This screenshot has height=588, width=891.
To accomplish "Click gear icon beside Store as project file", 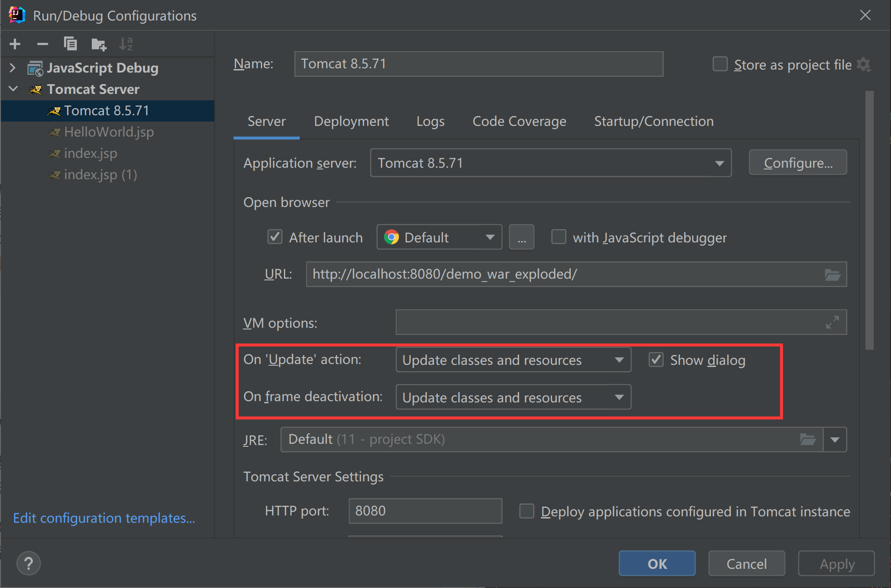I will click(x=864, y=65).
